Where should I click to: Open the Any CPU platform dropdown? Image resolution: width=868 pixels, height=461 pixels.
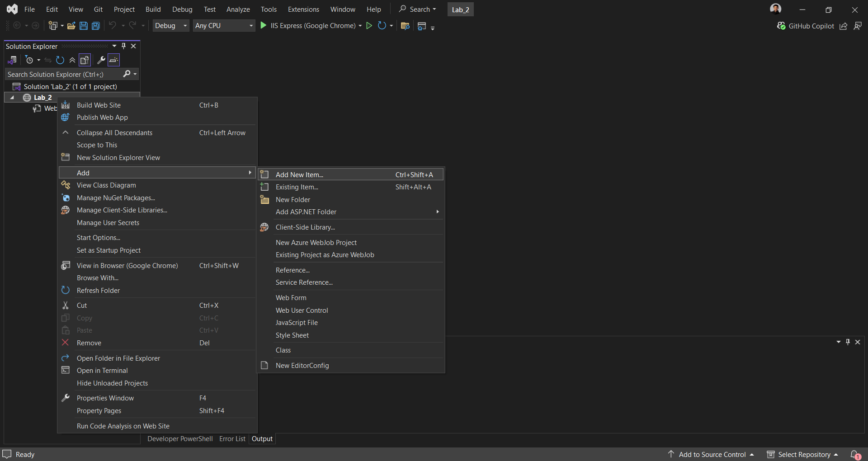pos(224,26)
